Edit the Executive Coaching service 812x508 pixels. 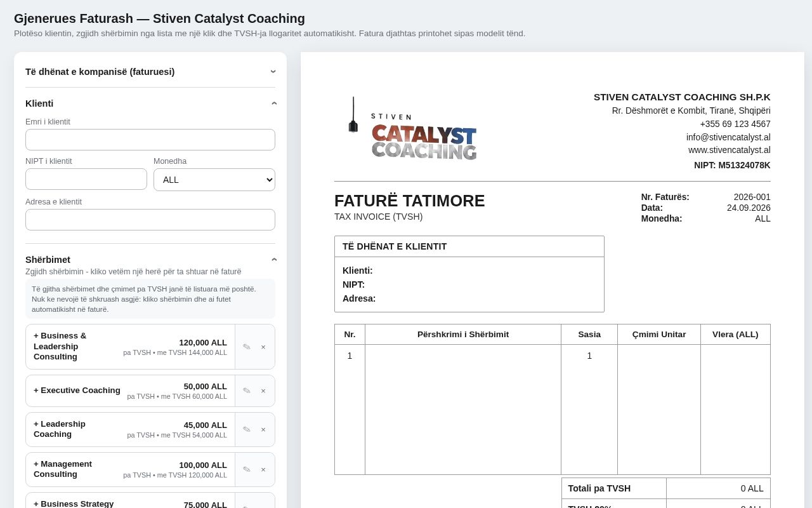247,391
